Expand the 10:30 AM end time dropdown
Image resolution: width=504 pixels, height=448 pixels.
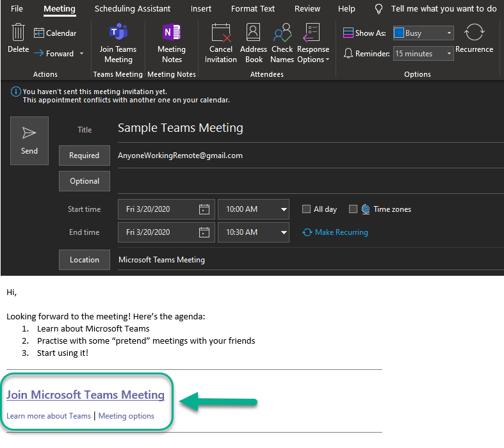[x=284, y=232]
